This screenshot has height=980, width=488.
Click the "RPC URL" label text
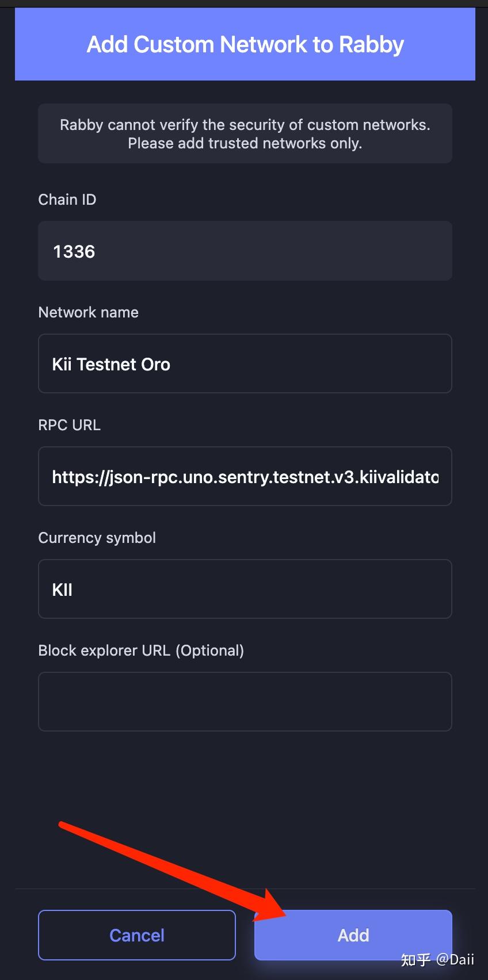[69, 425]
